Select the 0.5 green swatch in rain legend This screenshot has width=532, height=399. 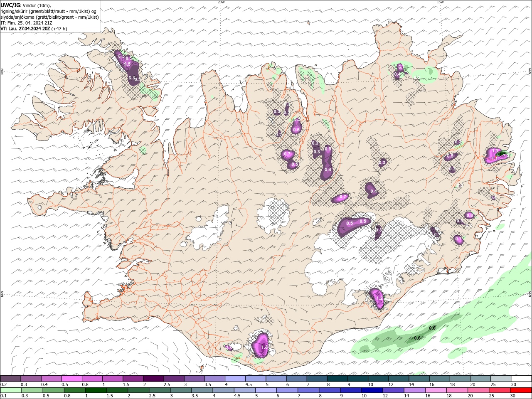(53, 390)
